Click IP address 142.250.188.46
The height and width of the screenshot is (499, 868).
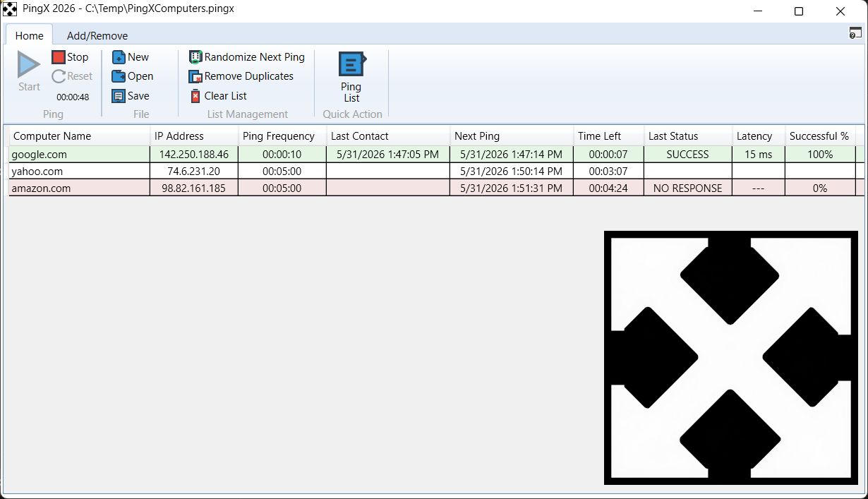tap(194, 155)
